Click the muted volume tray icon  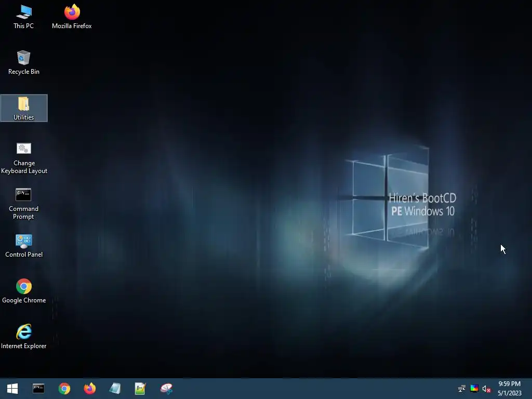pyautogui.click(x=486, y=389)
